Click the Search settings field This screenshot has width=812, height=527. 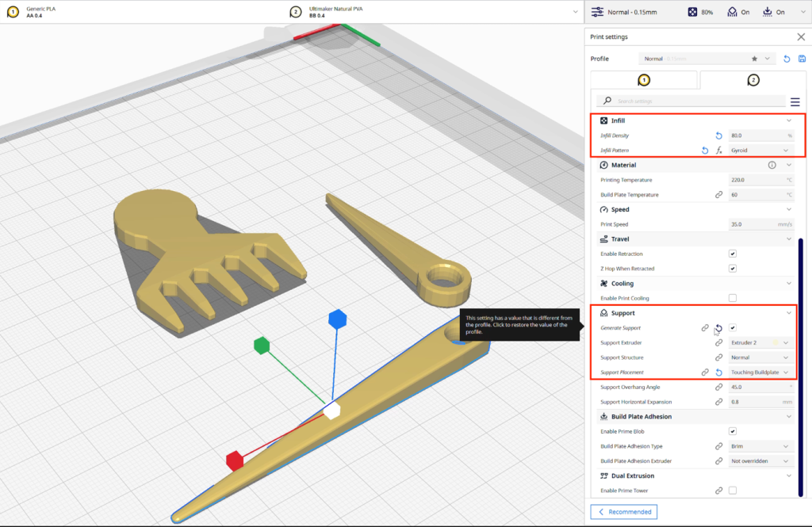(691, 101)
